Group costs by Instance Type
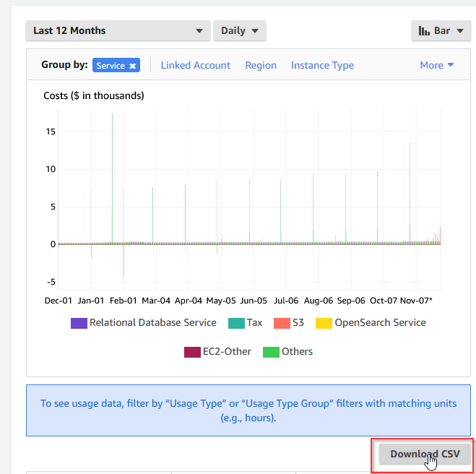This screenshot has height=474, width=476. (x=322, y=65)
